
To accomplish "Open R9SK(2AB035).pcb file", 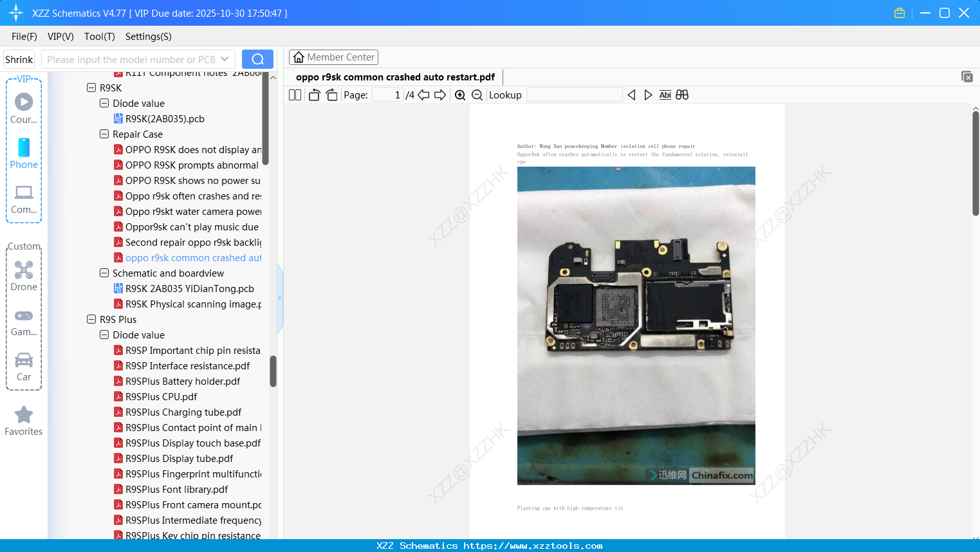I will (x=165, y=118).
